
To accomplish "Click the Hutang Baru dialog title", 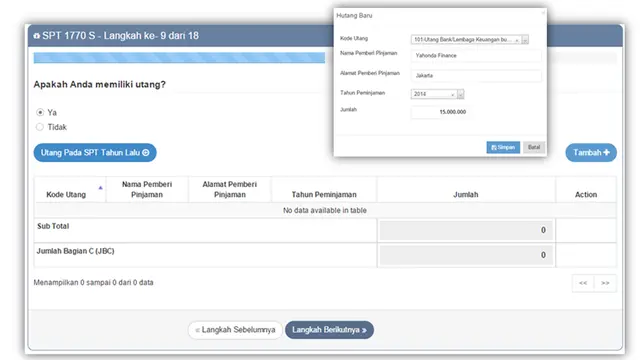I will [x=354, y=16].
